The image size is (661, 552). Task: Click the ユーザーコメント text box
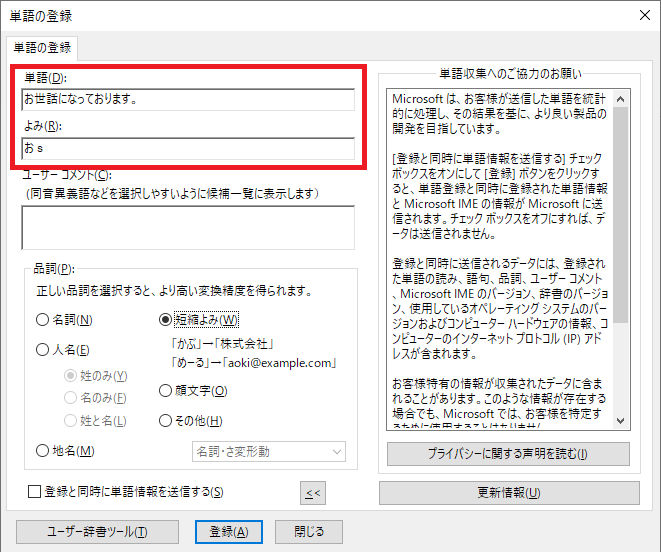click(x=188, y=228)
